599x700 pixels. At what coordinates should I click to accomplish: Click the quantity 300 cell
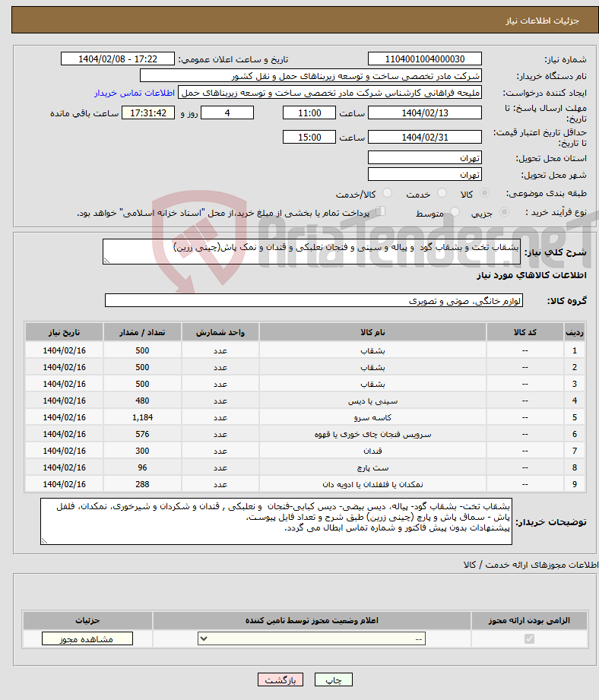click(x=142, y=451)
